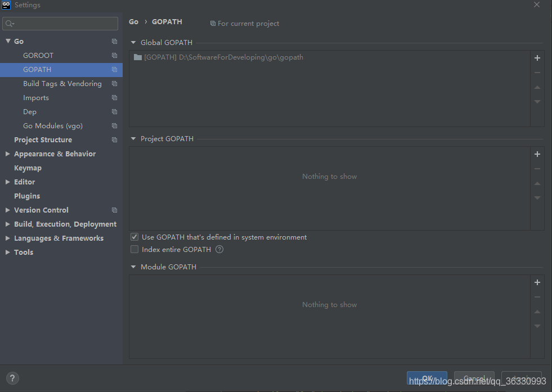Screen dimensions: 552x392
Task: Click plus icon in Module GOPATH panel
Action: click(537, 282)
